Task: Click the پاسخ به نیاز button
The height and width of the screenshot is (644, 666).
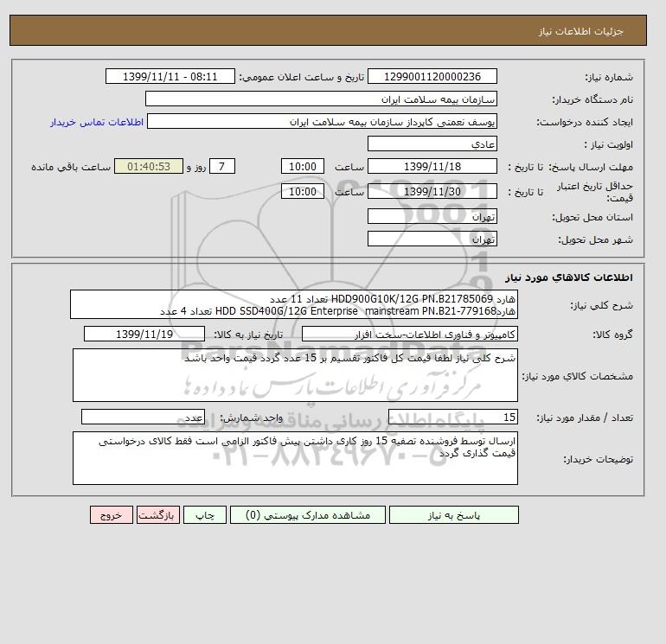Action: [x=453, y=515]
